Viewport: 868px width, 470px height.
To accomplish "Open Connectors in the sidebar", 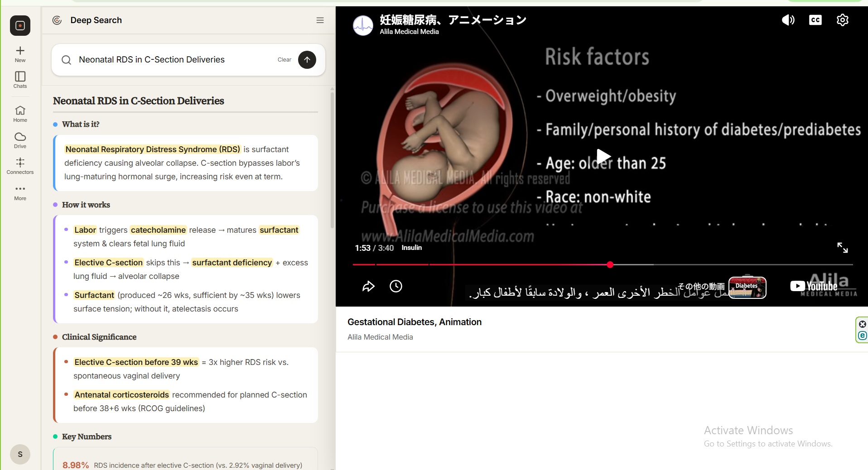I will (x=20, y=166).
